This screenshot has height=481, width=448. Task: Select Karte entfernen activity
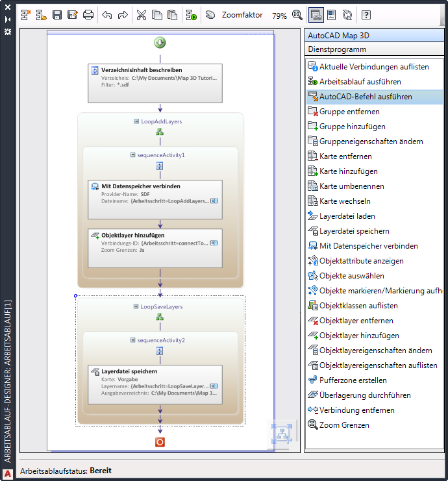[x=375, y=156]
